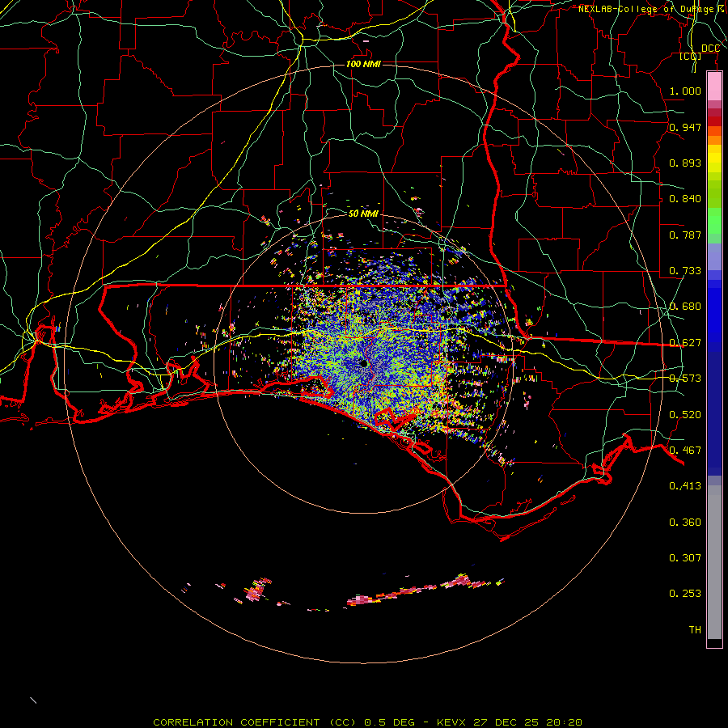Click the 50 NMI range ring label

363,214
